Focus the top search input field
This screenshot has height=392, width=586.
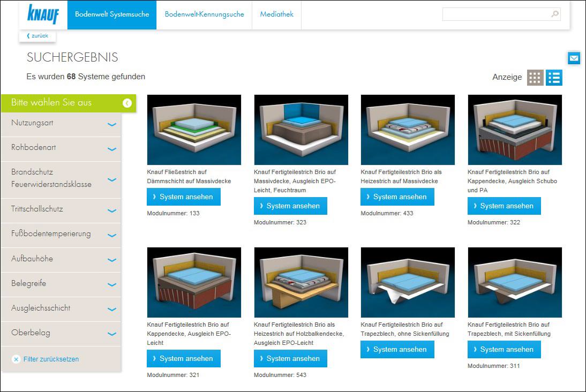pos(501,14)
